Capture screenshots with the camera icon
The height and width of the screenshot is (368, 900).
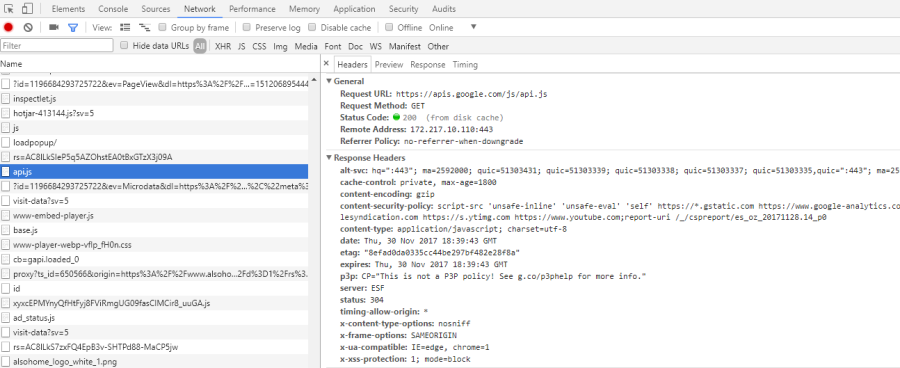tap(54, 27)
